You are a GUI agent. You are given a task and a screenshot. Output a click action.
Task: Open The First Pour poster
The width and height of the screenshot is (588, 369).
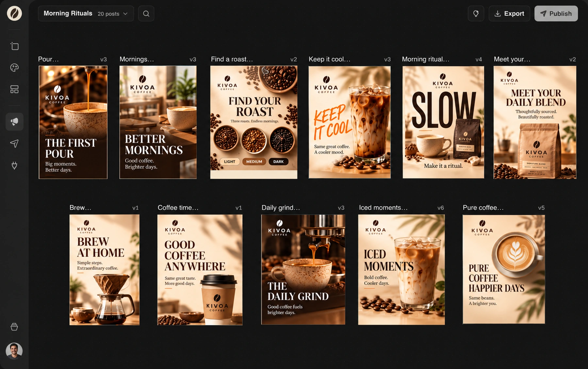tap(73, 122)
